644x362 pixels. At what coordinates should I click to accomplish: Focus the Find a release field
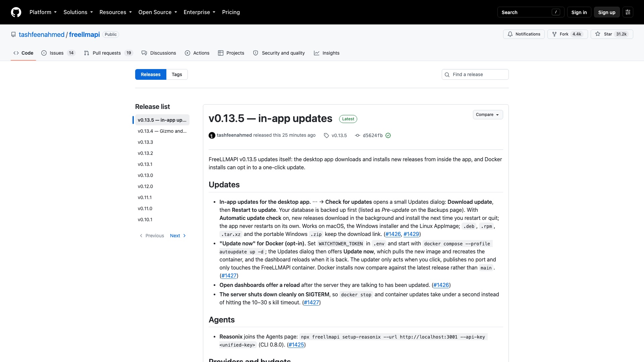click(x=475, y=74)
